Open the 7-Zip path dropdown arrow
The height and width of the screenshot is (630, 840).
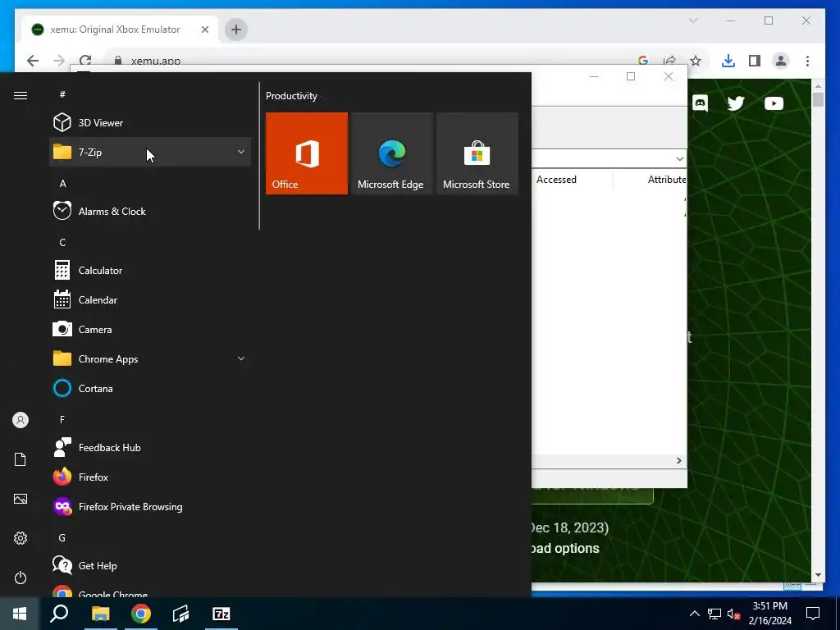(679, 158)
